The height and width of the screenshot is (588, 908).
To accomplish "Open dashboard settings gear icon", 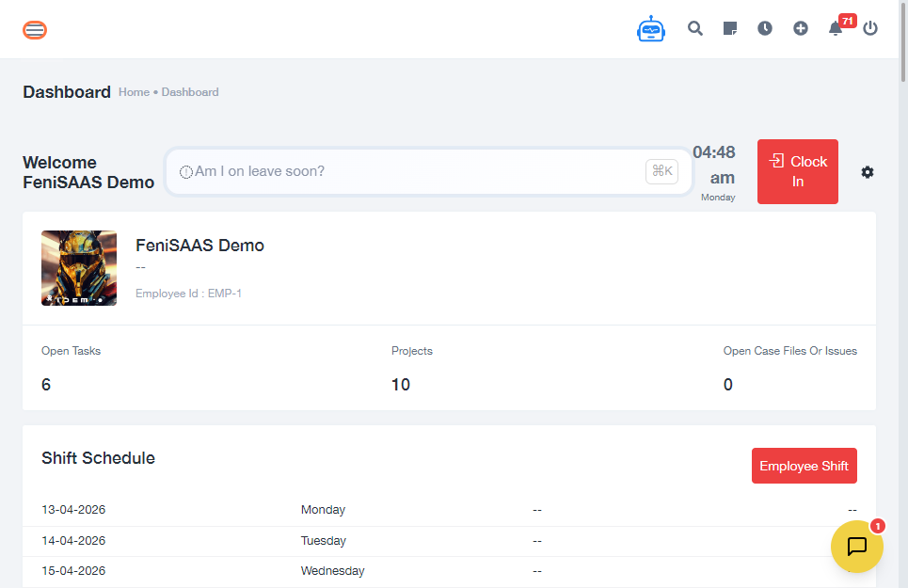I will click(868, 172).
